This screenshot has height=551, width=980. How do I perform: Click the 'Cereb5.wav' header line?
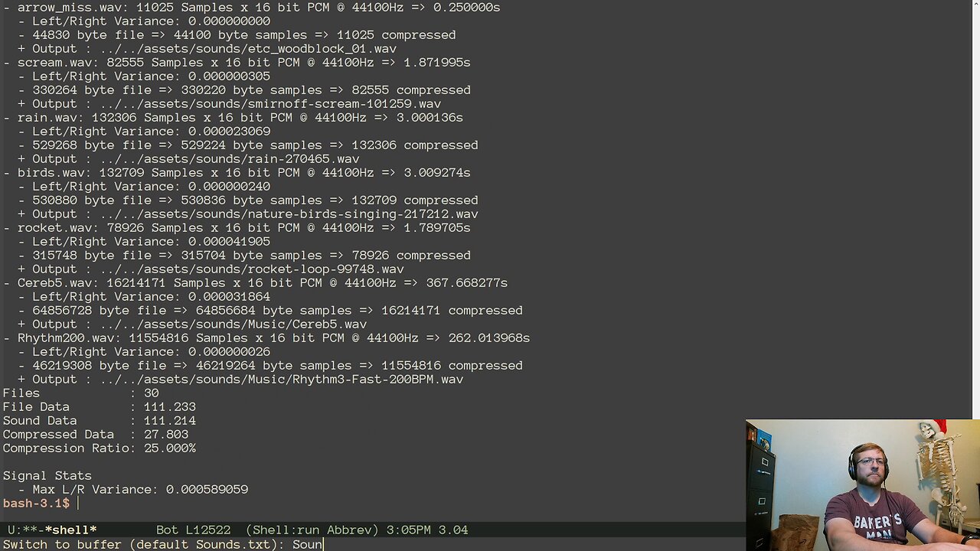coord(255,282)
